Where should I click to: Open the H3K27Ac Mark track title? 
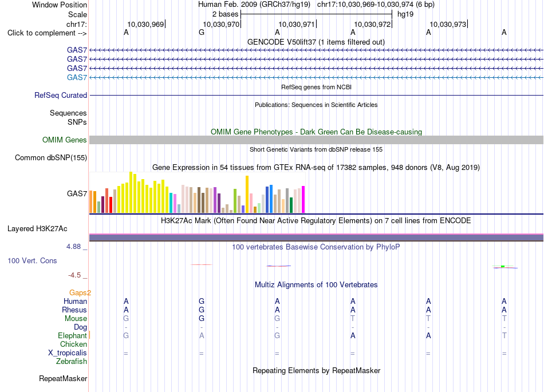click(316, 220)
